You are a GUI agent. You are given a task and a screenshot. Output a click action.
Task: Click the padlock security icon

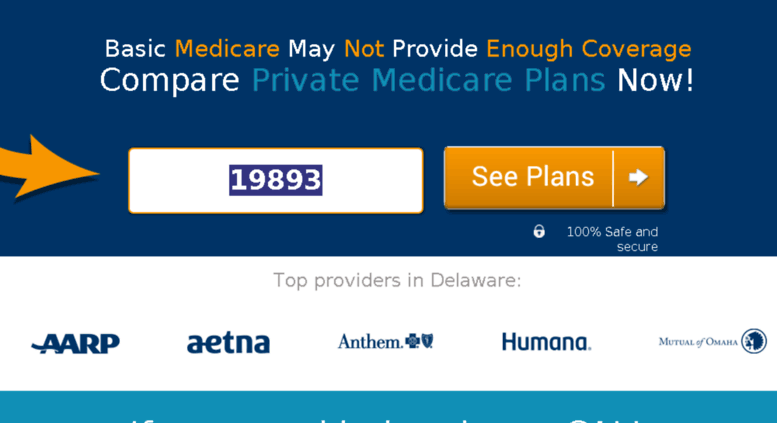pos(539,231)
